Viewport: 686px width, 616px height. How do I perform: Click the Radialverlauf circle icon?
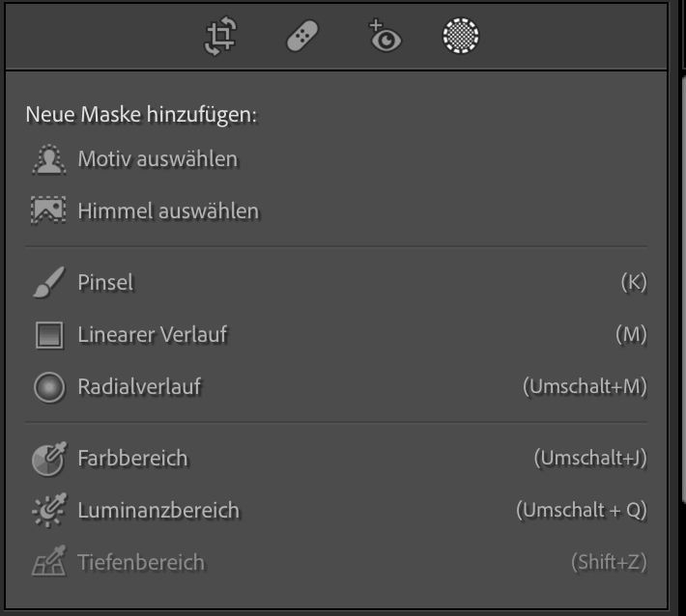click(x=49, y=387)
